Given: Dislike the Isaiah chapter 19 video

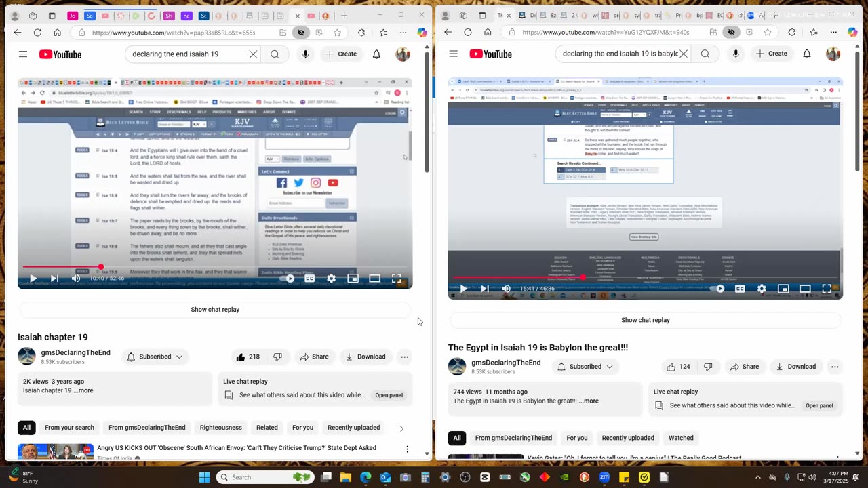Looking at the screenshot, I should [277, 357].
